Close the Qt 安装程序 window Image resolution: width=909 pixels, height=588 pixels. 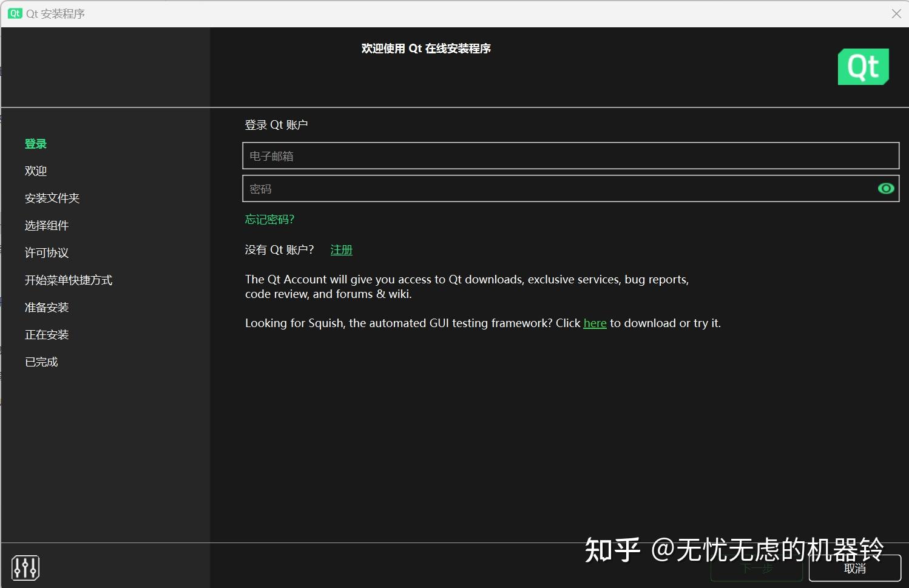(896, 13)
